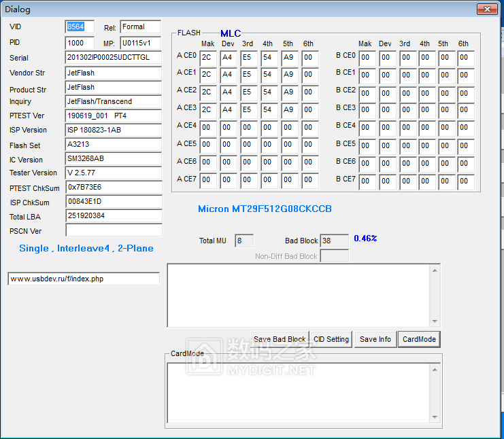Viewport: 504px width, 439px height.
Task: Click the A CE1 3rd cell E5
Action: point(249,75)
